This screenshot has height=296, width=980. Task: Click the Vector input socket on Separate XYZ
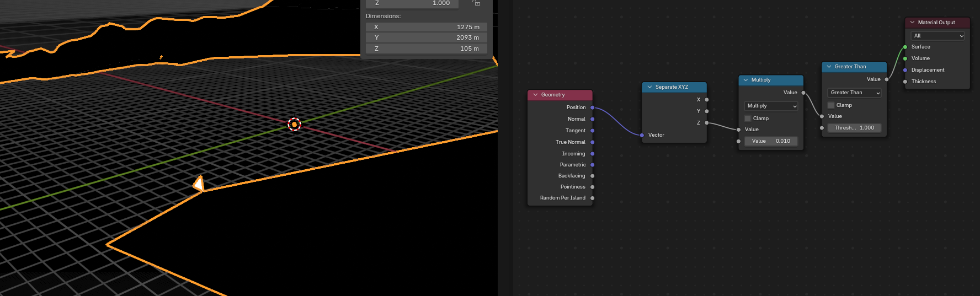click(642, 135)
